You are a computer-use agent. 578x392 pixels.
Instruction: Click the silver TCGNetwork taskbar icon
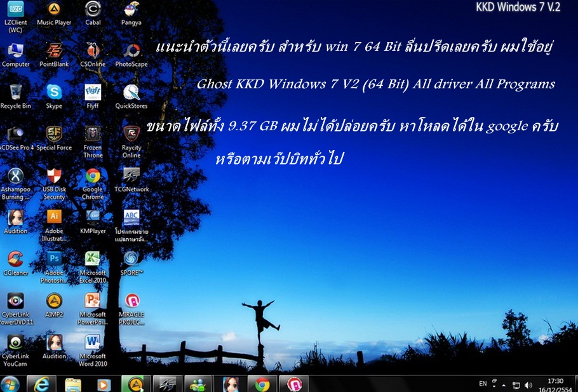pyautogui.click(x=167, y=384)
